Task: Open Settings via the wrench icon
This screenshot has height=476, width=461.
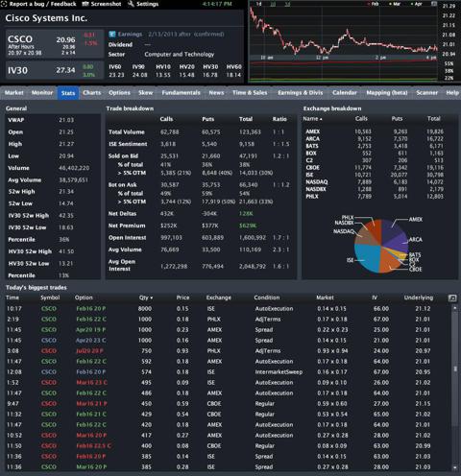Action: click(x=131, y=4)
